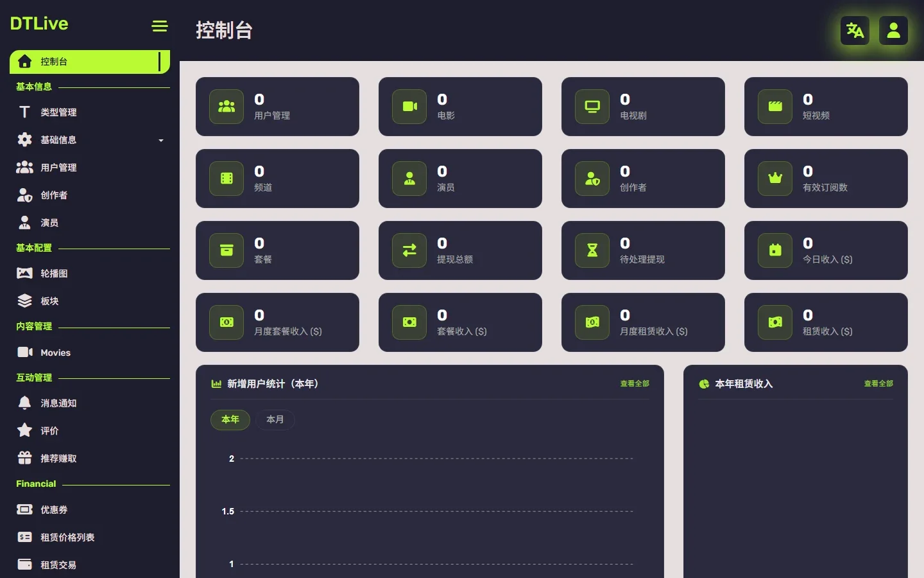Switch the chart to 本月
This screenshot has width=924, height=578.
pos(275,419)
